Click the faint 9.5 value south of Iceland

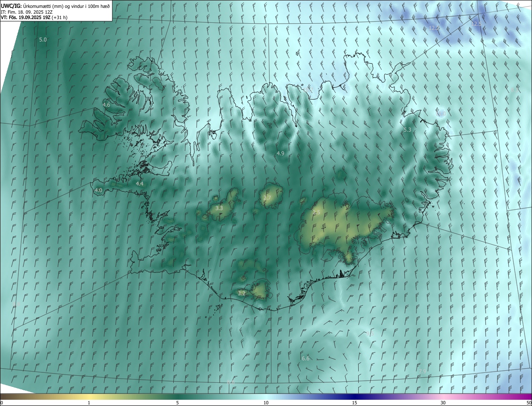click(x=370, y=334)
